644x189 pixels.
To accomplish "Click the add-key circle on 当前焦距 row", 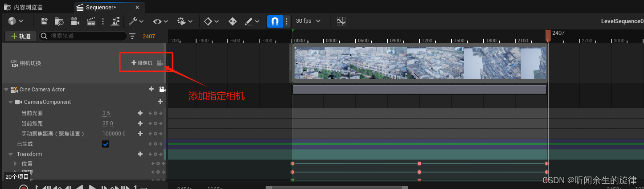I will [156, 123].
